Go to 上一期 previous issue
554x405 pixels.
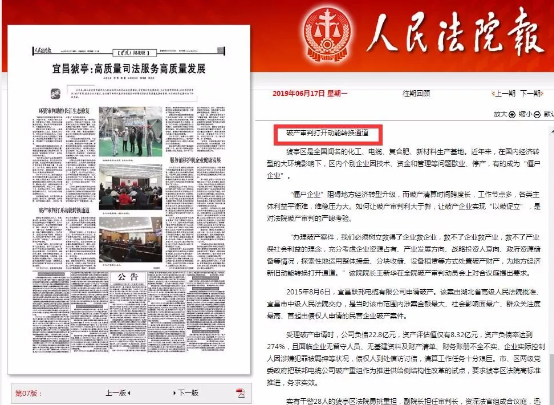pyautogui.click(x=504, y=94)
